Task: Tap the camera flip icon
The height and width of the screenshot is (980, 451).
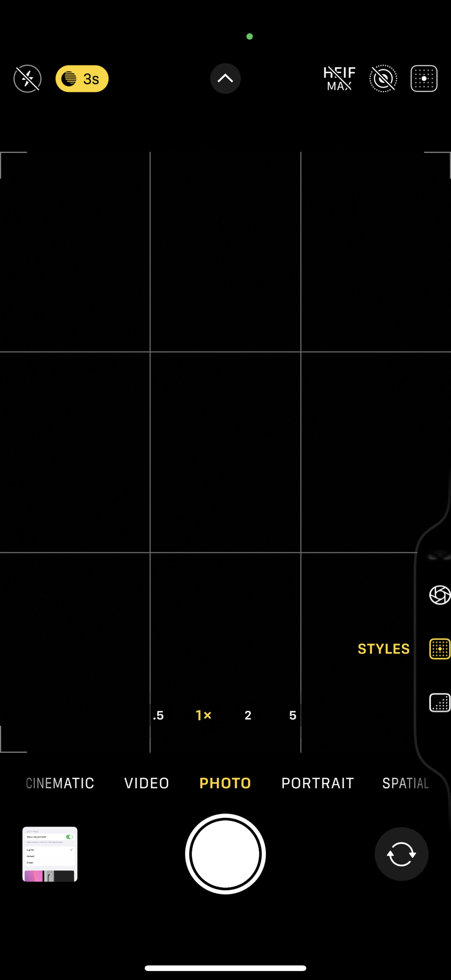Action: pos(401,854)
